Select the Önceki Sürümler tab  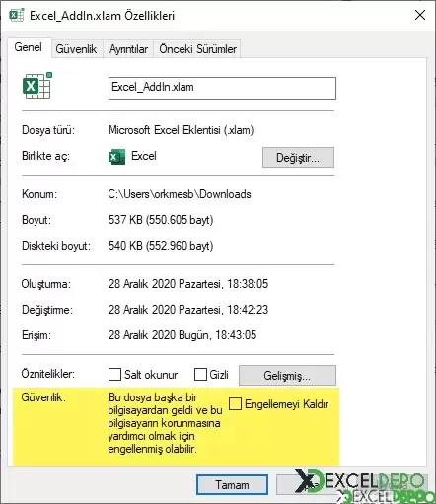click(x=197, y=49)
